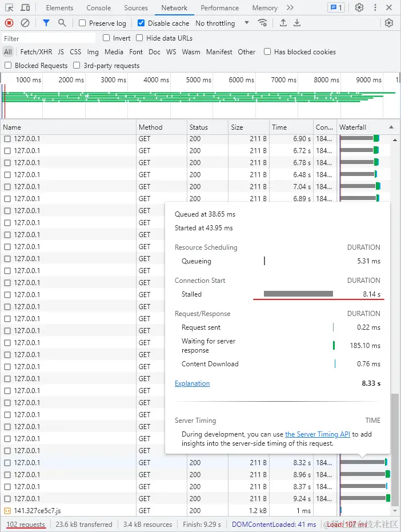Image resolution: width=401 pixels, height=532 pixels.
Task: Filter requests by WS
Action: [171, 52]
